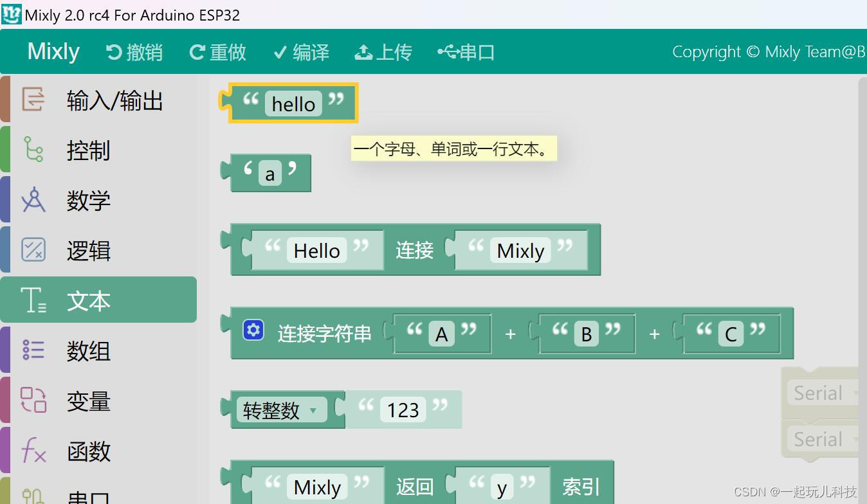Click the math compass icon
867x504 pixels.
[33, 199]
